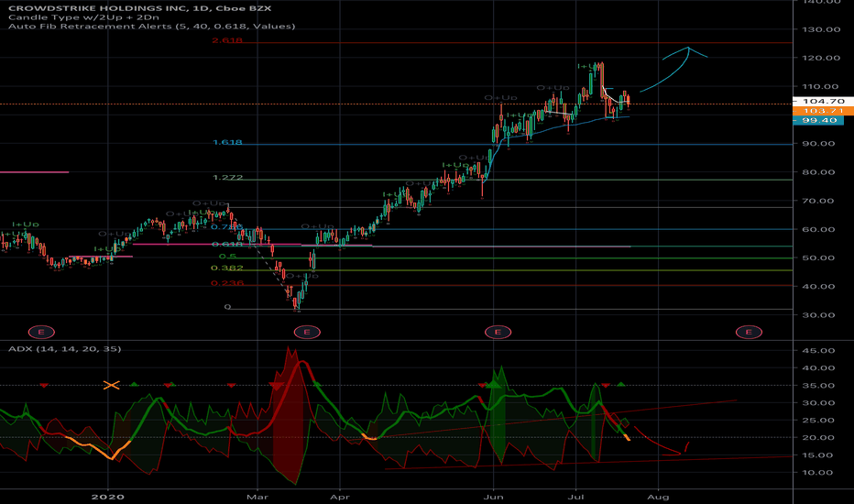Image resolution: width=854 pixels, height=504 pixels.
Task: Select the 1.272 Fib extension label
Action: [x=227, y=178]
